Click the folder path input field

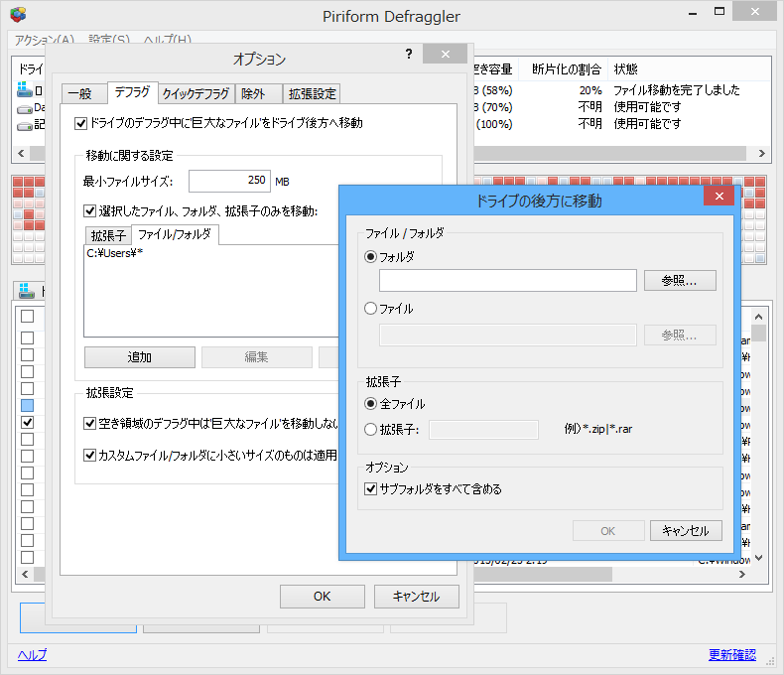pyautogui.click(x=507, y=281)
